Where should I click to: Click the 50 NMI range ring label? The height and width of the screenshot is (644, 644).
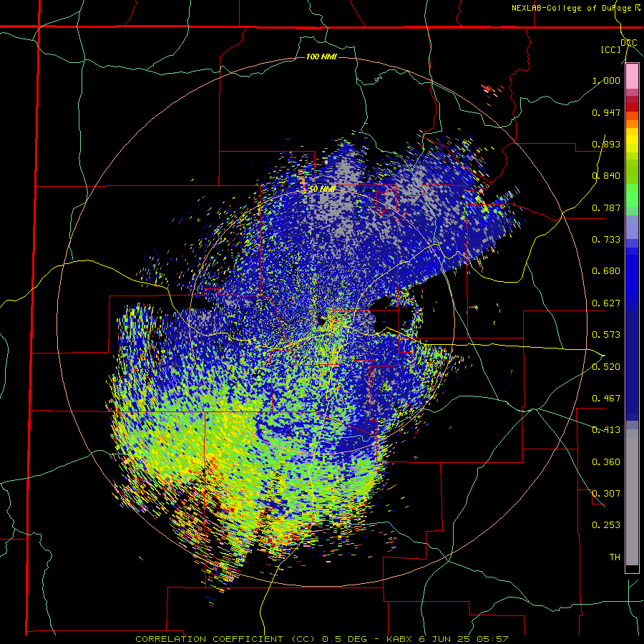coord(321,190)
